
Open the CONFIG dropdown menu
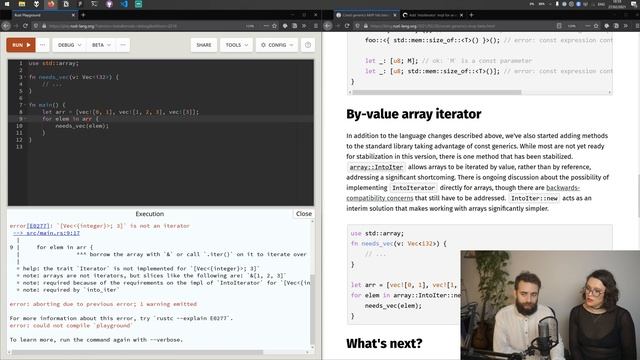(277, 45)
